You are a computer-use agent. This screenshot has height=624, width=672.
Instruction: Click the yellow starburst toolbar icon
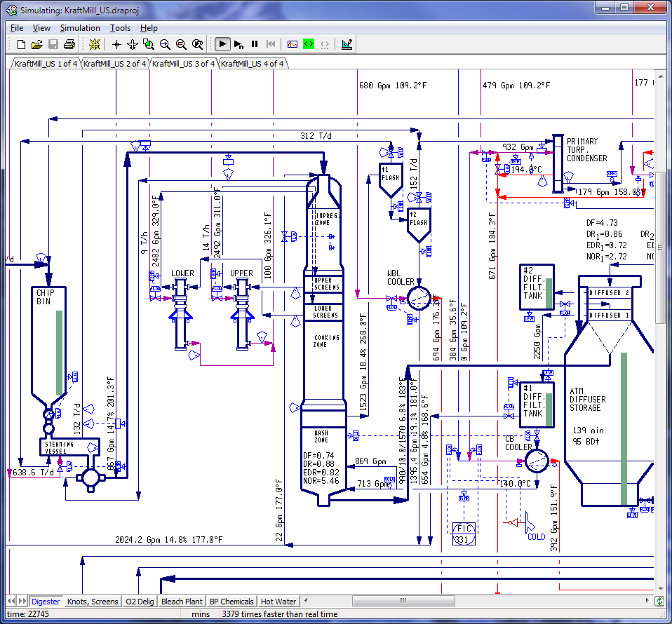click(x=94, y=44)
